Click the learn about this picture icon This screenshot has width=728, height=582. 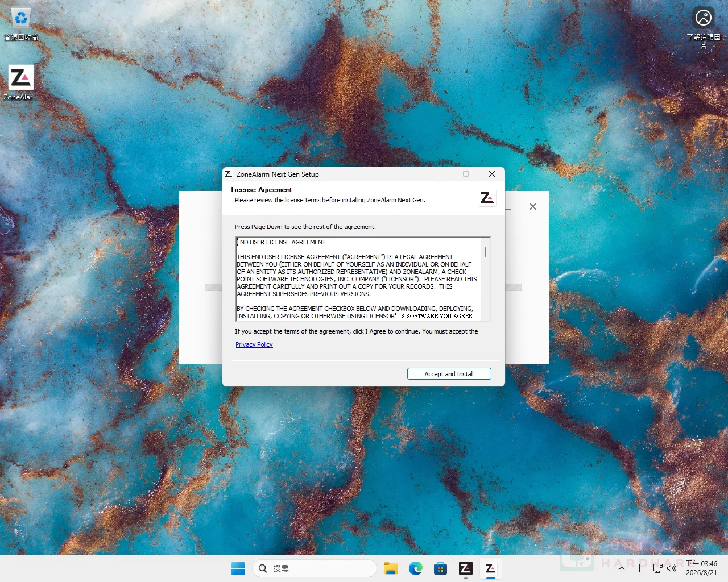coord(704,27)
